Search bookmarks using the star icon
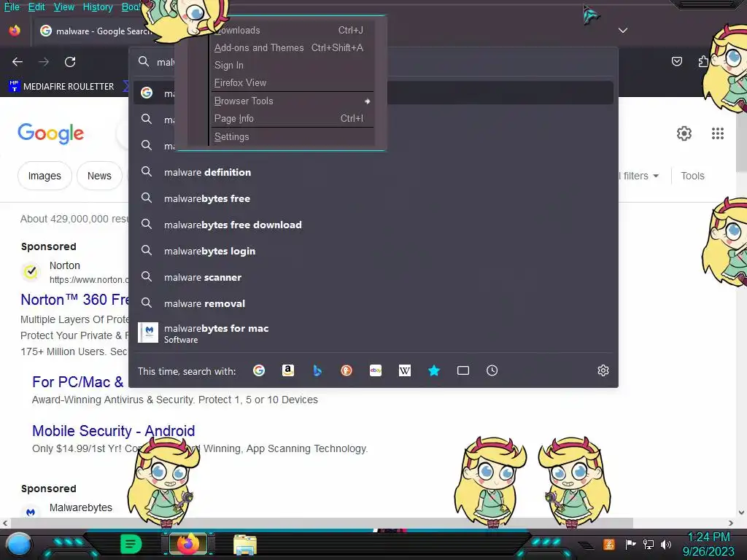 434,370
